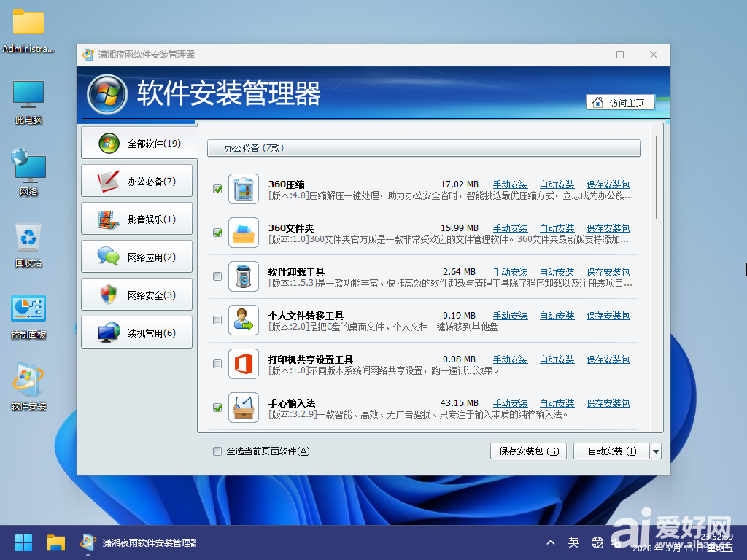The width and height of the screenshot is (747, 560).
Task: Select the 控制面板 desktop icon
Action: click(x=28, y=317)
